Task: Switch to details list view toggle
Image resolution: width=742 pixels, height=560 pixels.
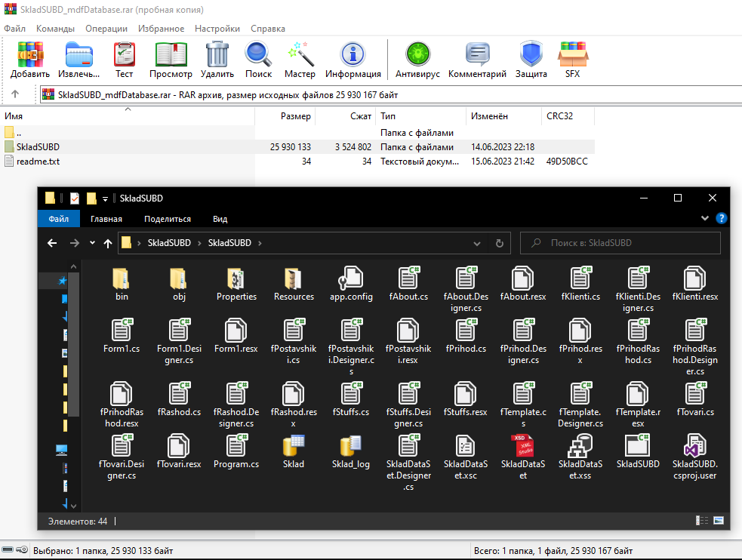Action: click(703, 521)
